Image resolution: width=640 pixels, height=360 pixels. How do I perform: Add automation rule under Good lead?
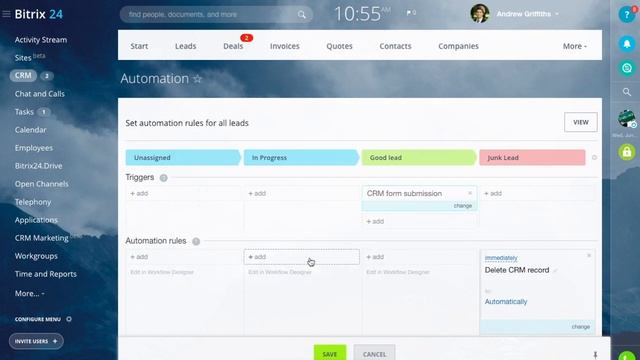(x=375, y=257)
